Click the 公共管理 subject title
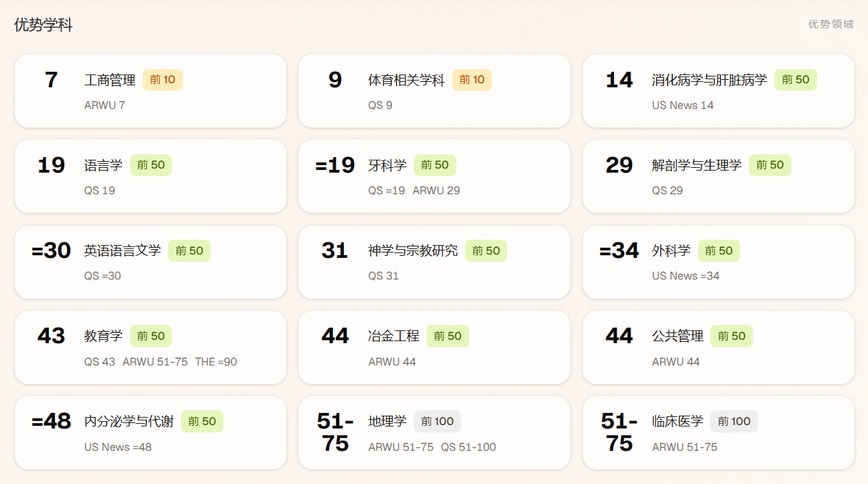Screen dimensions: 868x484 click(x=678, y=336)
